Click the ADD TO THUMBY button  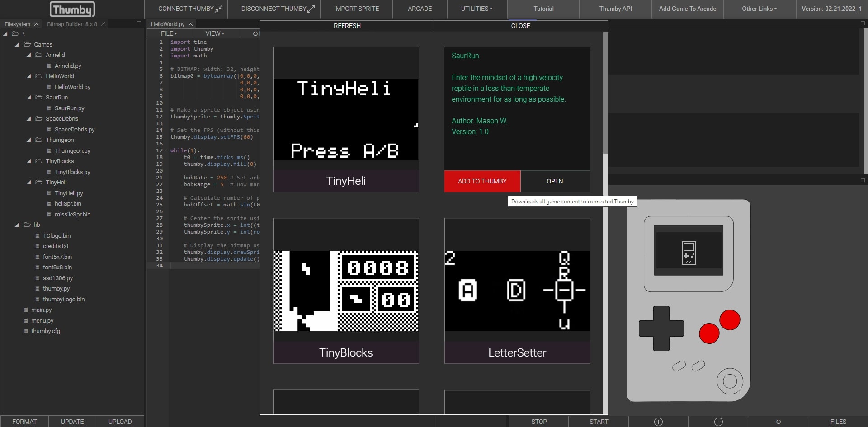[x=482, y=181]
